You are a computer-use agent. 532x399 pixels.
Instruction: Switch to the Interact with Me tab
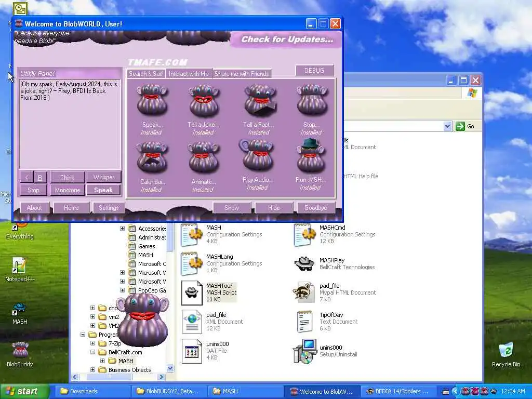pos(189,74)
